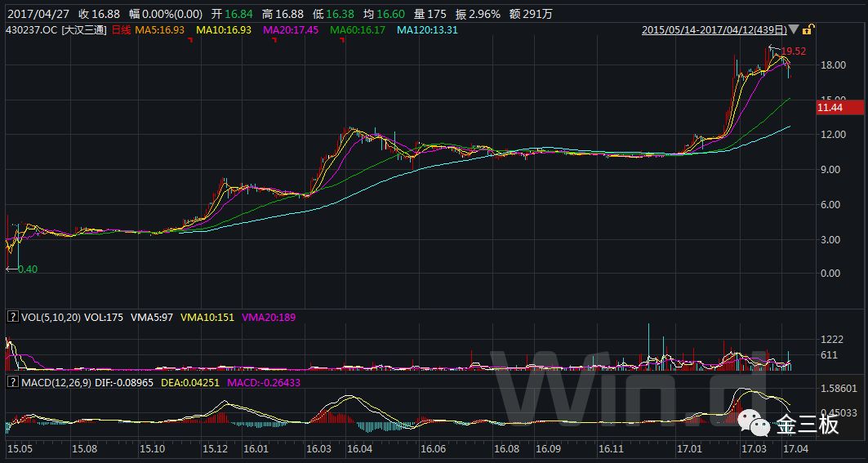Toggle the yellow padlock date range lock

pyautogui.click(x=808, y=30)
